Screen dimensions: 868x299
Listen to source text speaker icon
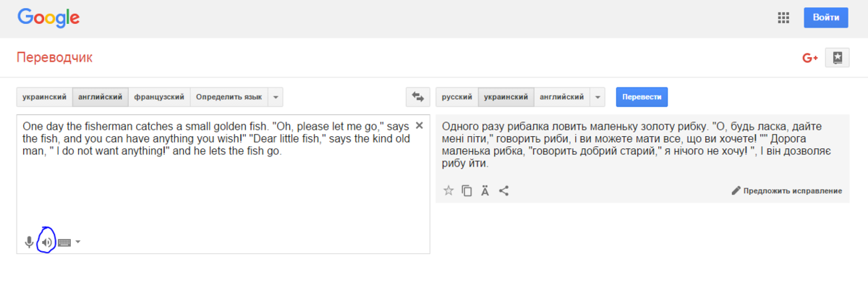point(46,242)
